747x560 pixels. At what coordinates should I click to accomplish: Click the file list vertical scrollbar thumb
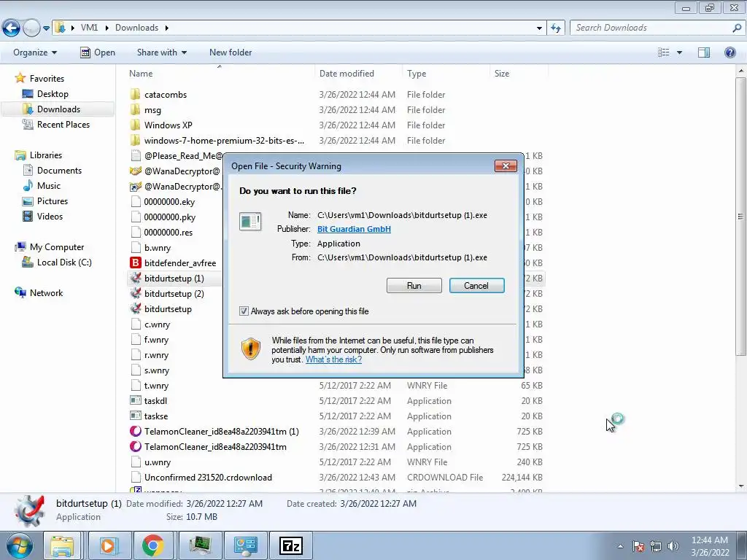coord(741,216)
